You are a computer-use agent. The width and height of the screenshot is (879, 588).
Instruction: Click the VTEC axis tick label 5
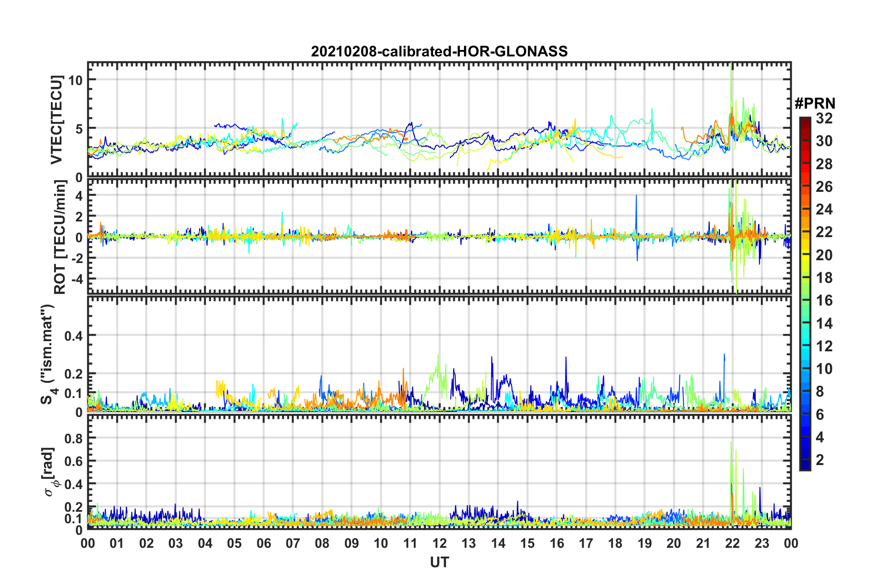click(79, 129)
